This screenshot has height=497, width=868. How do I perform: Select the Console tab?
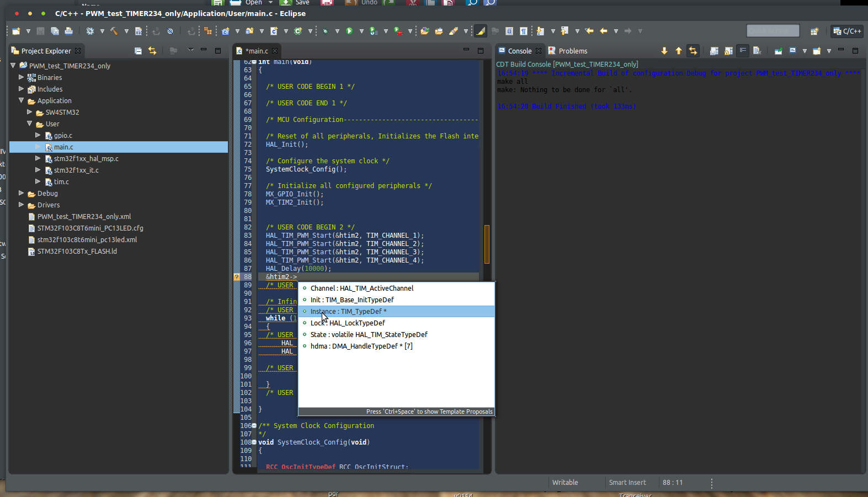click(519, 51)
